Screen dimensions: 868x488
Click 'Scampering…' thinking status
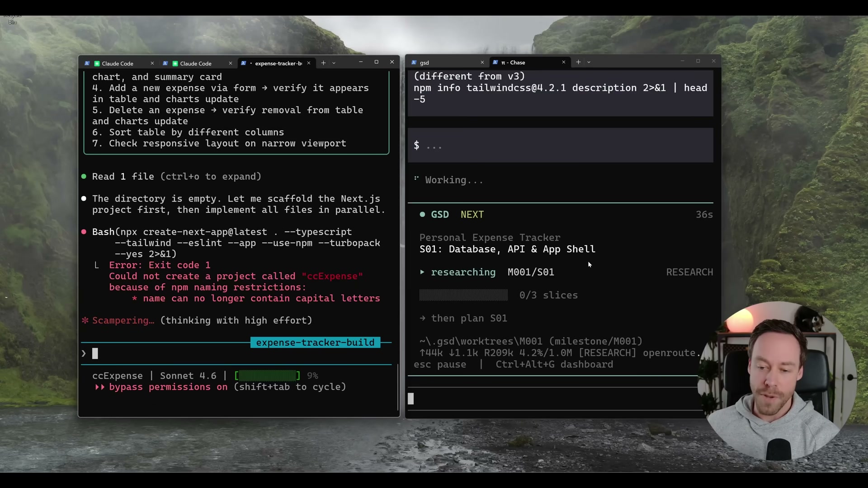tap(123, 320)
